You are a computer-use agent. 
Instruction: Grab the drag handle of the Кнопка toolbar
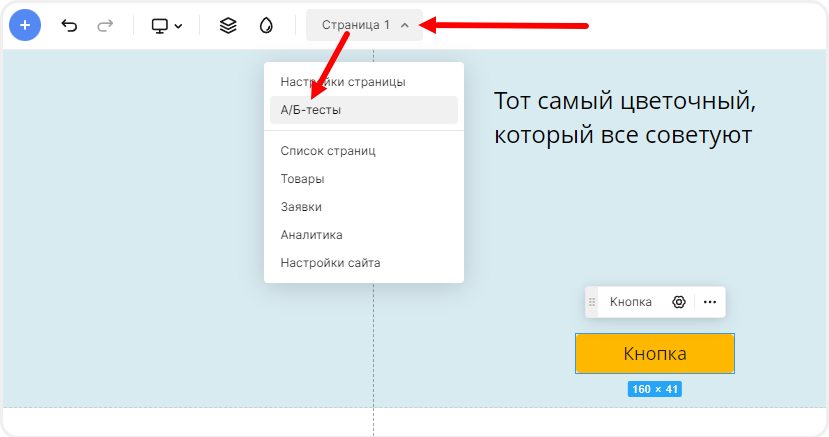(x=592, y=302)
